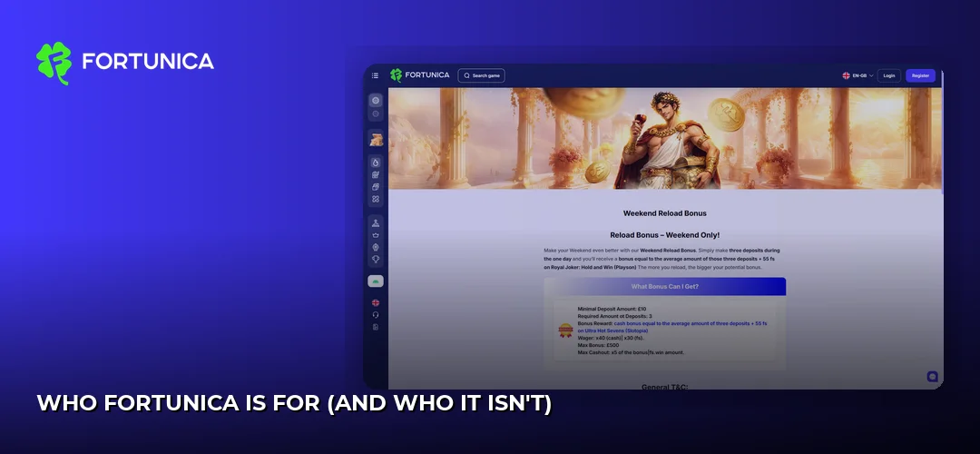
Task: Click the Required Amount of Deposits: 3 line
Action: pos(615,316)
